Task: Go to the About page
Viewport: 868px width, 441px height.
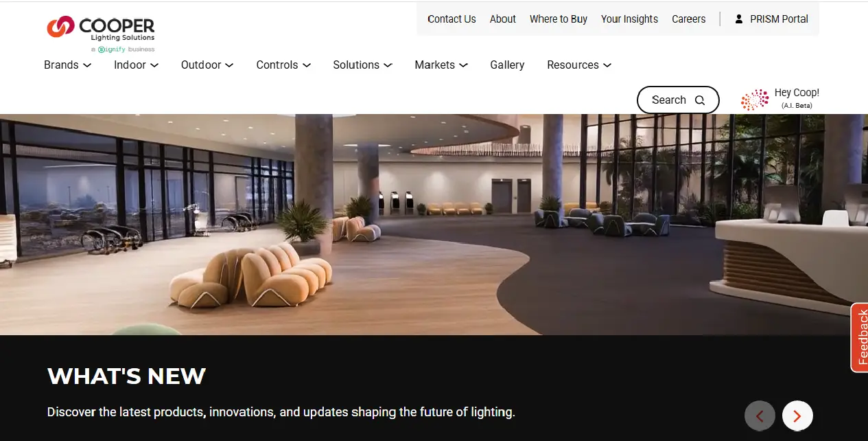Action: [503, 19]
